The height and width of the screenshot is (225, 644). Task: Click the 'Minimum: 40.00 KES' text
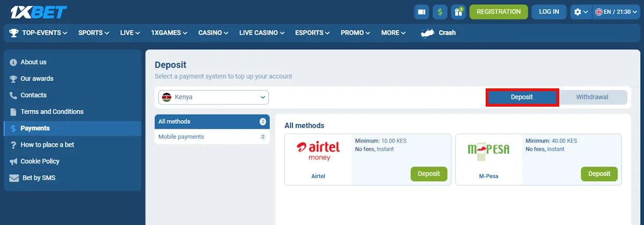551,141
